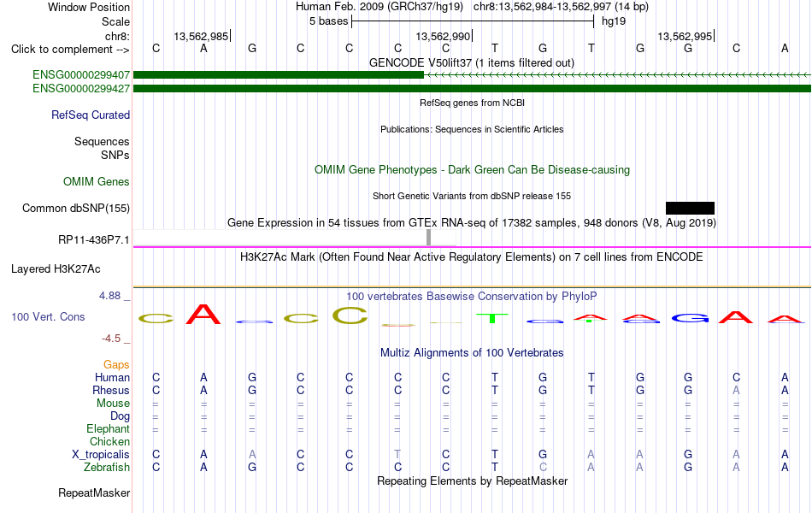Open the RefSeq Curated track label
This screenshot has width=812, height=513.
pyautogui.click(x=90, y=115)
